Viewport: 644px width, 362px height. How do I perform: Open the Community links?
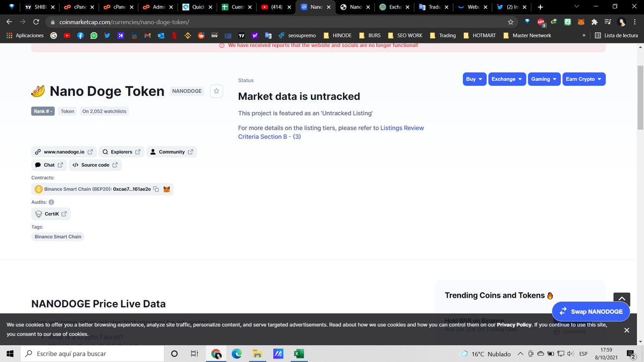point(172,152)
